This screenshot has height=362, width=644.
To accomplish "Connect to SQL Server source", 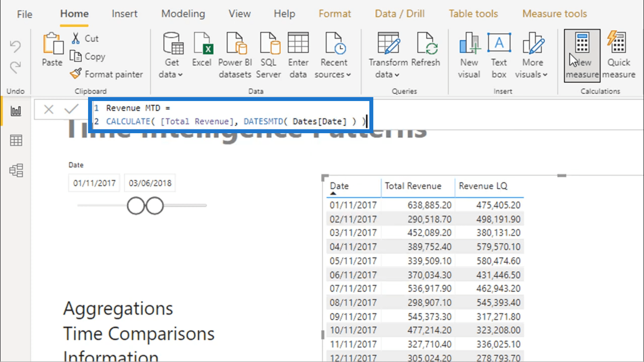I will tap(268, 56).
